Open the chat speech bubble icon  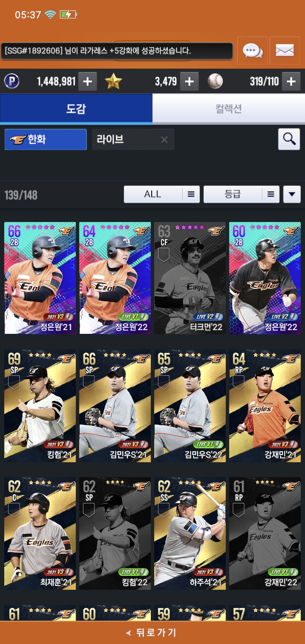click(252, 51)
